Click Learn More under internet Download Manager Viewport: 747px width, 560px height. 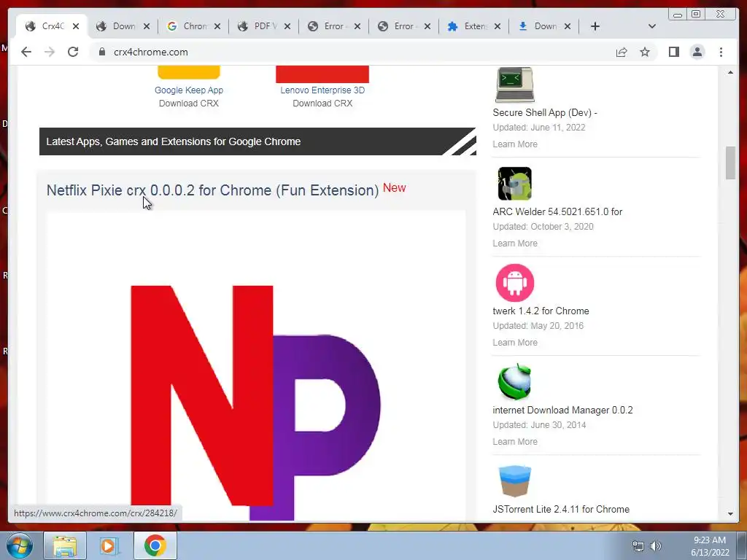(x=515, y=441)
